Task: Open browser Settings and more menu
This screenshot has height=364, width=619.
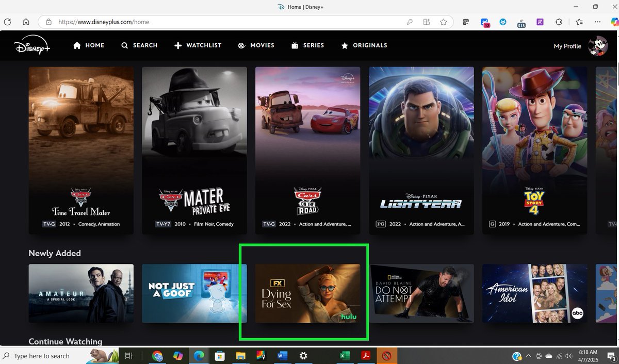Action: 598,22
